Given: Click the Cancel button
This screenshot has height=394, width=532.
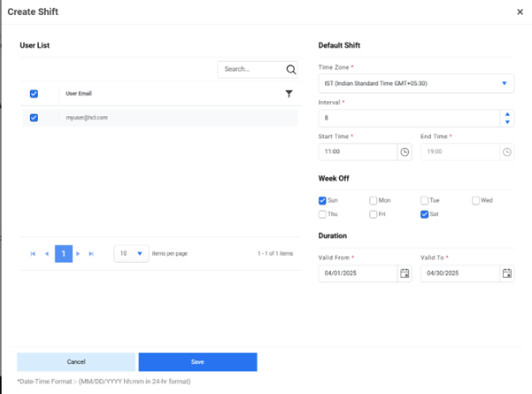Looking at the screenshot, I should pyautogui.click(x=76, y=362).
